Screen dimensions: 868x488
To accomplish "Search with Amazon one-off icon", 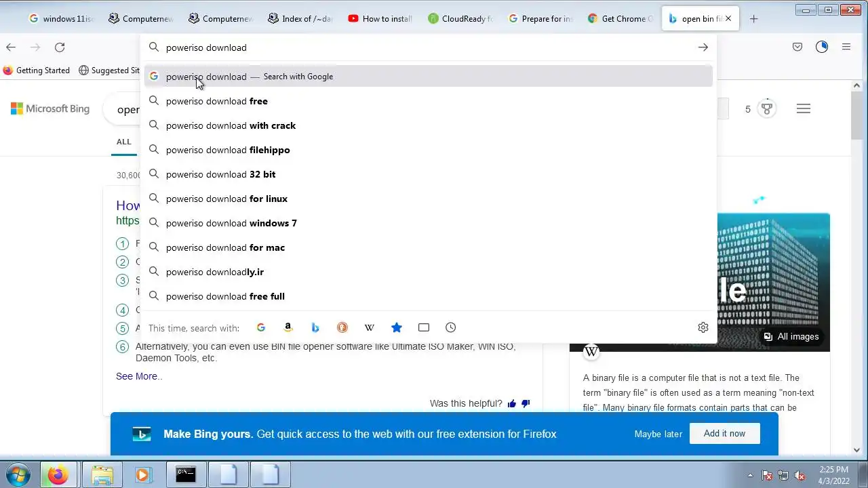I will [288, 327].
